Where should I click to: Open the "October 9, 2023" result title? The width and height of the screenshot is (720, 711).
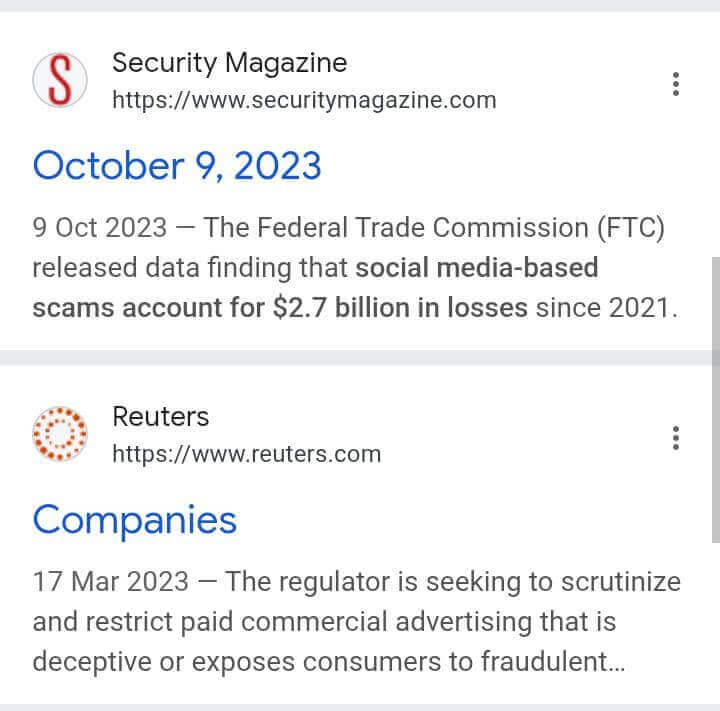(x=177, y=166)
